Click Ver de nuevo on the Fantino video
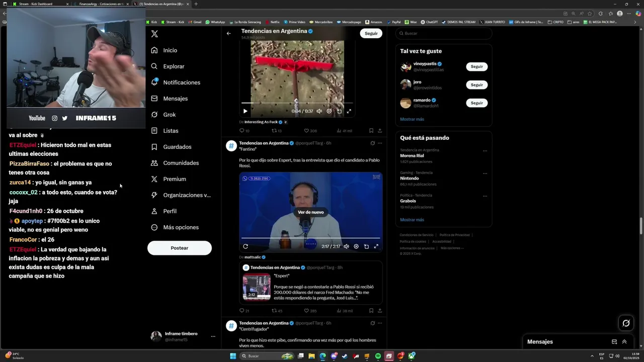 point(311,212)
